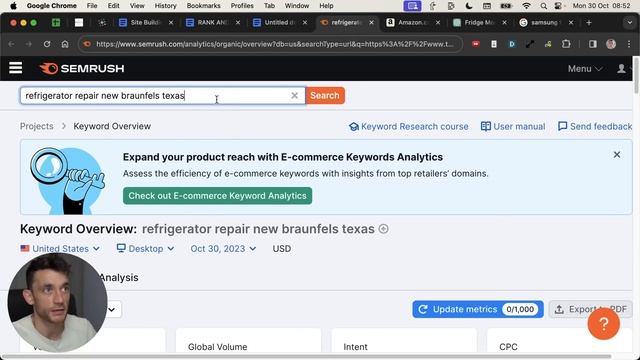The image size is (640, 360).
Task: Click the horizontal scrollbar at bottom
Action: [x=306, y=356]
